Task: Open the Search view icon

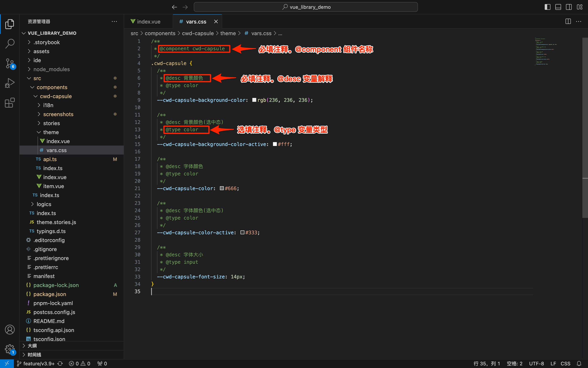Action: (x=10, y=44)
